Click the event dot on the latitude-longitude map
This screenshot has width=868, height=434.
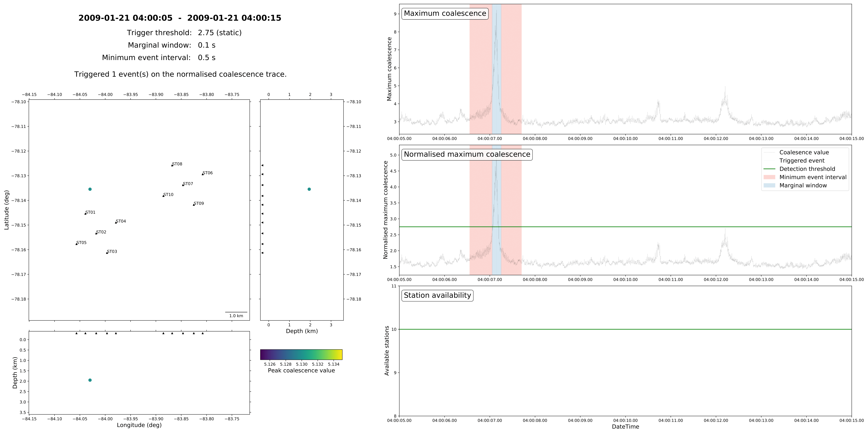[90, 189]
